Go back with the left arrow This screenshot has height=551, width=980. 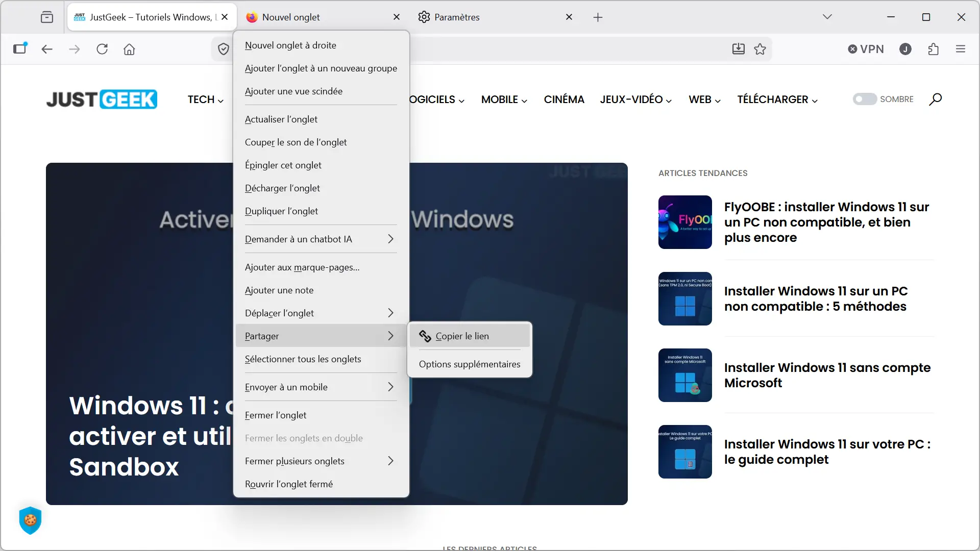coord(47,49)
